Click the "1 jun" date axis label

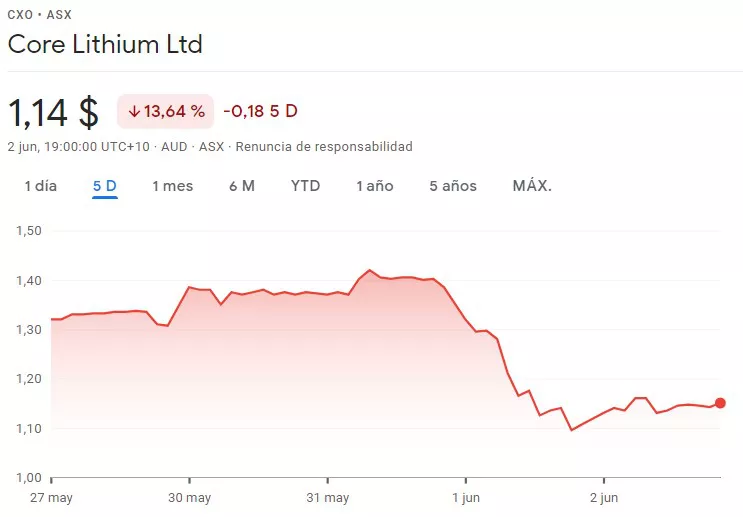465,498
